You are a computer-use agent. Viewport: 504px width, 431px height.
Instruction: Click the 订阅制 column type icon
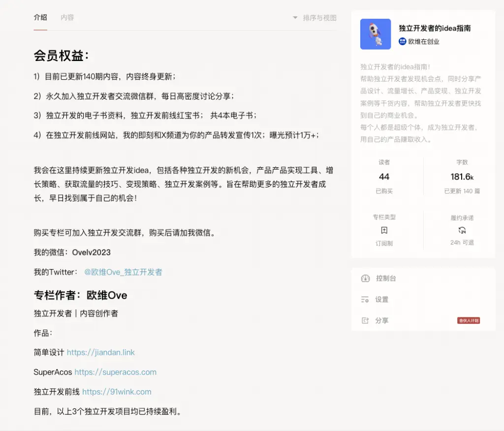[384, 230]
